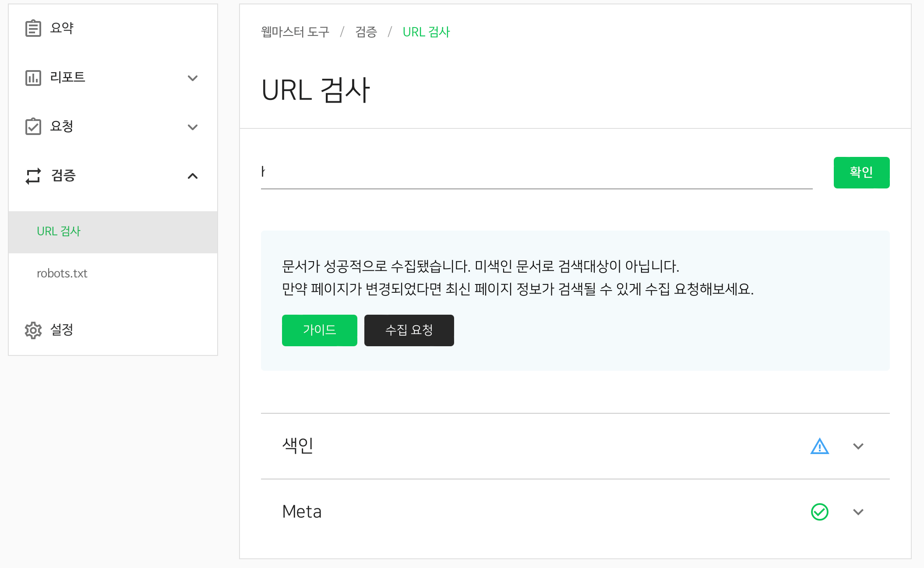Expand the 리포트 menu chevron
This screenshot has height=568, width=924.
[193, 79]
